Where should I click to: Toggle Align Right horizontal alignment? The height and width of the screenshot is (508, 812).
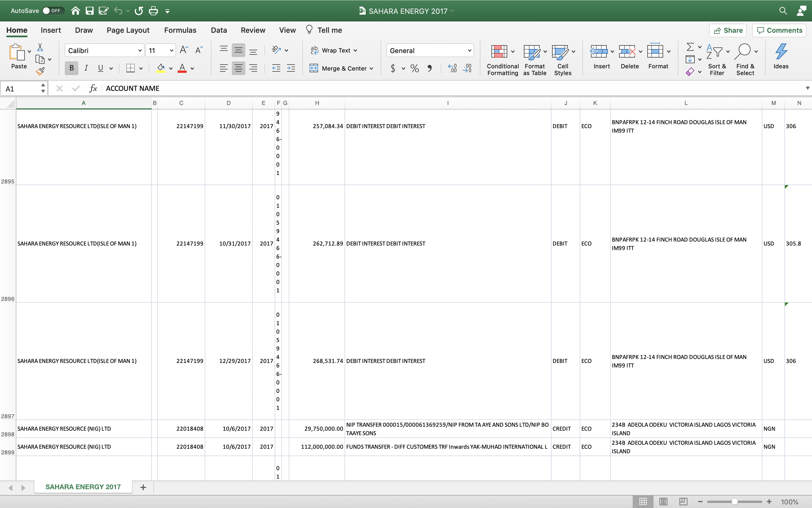(253, 68)
